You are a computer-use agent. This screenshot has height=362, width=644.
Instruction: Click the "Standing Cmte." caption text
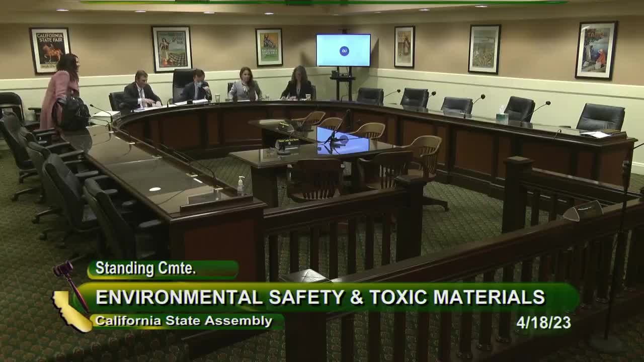(x=145, y=268)
